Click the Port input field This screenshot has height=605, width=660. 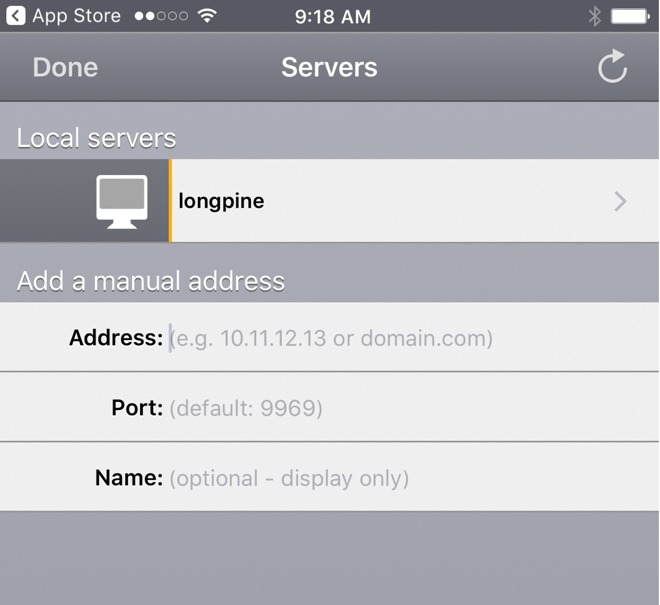(x=413, y=408)
